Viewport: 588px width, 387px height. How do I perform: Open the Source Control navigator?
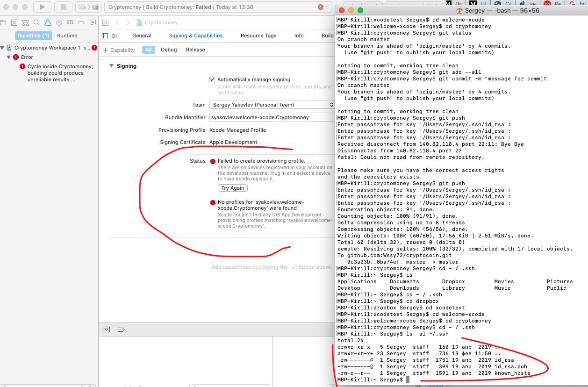[14, 22]
